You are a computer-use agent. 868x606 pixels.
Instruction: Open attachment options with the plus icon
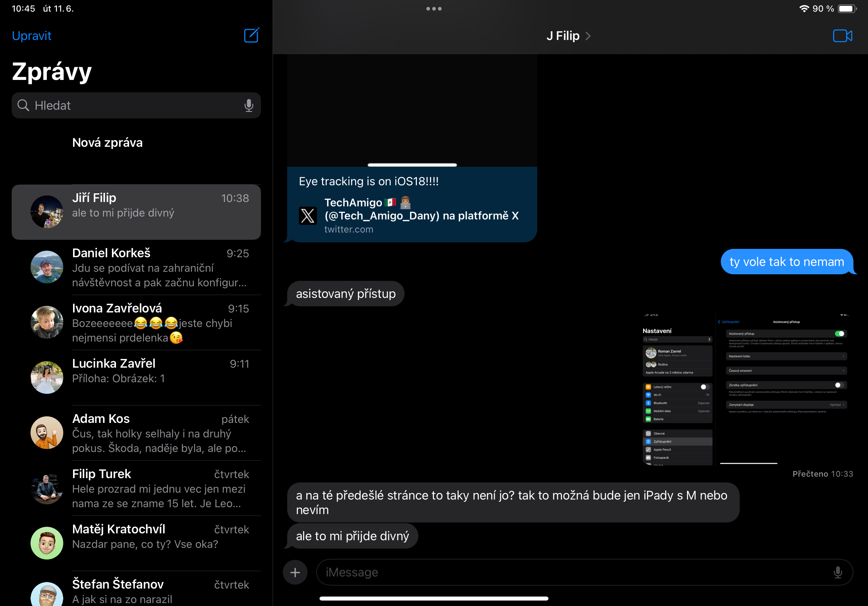tap(295, 572)
